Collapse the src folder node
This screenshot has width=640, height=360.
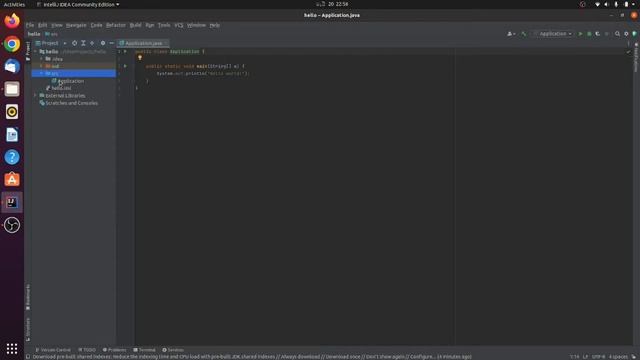pos(41,73)
